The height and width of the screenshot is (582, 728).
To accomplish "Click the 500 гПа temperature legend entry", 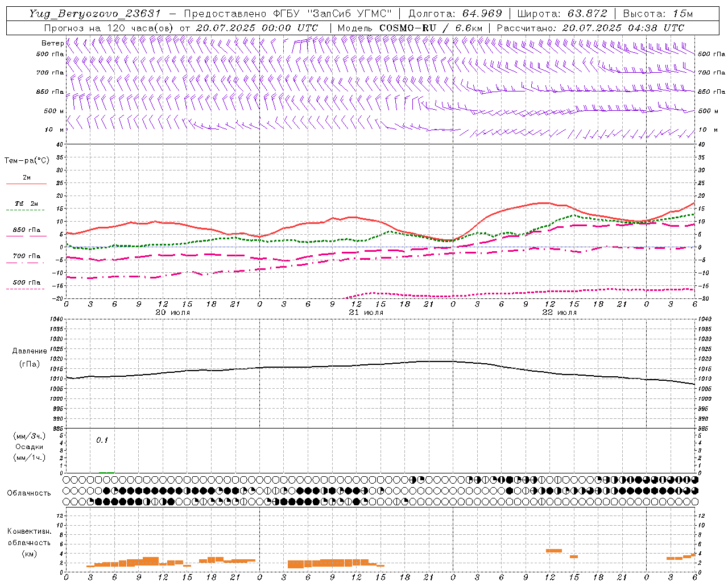I will click(x=27, y=282).
